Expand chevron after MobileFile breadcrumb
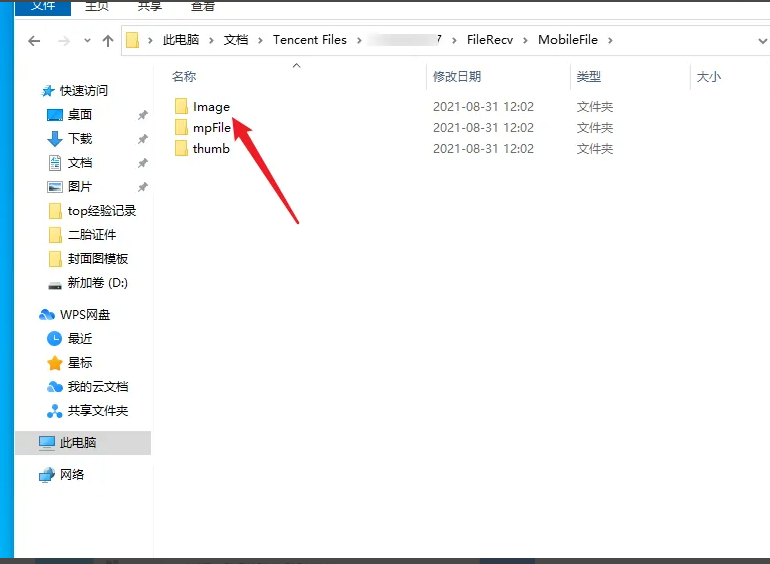770x564 pixels. pyautogui.click(x=610, y=40)
